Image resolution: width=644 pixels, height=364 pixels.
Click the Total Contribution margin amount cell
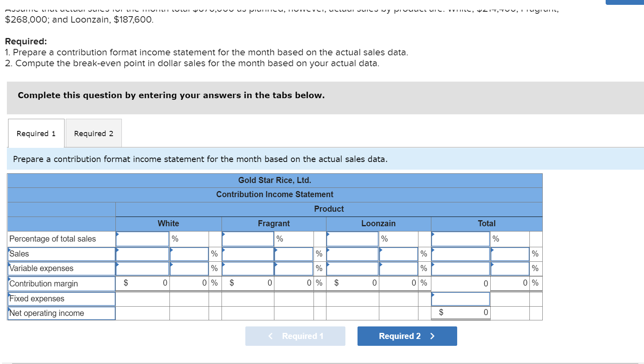[x=460, y=283]
